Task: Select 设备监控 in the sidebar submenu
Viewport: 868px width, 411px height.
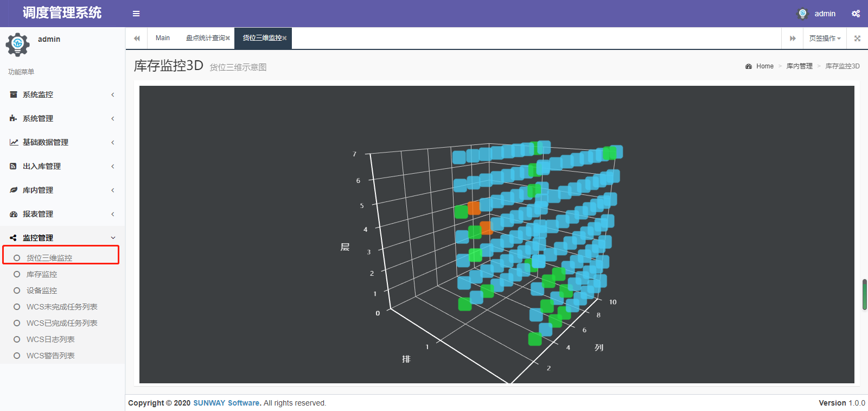Action: (x=42, y=291)
